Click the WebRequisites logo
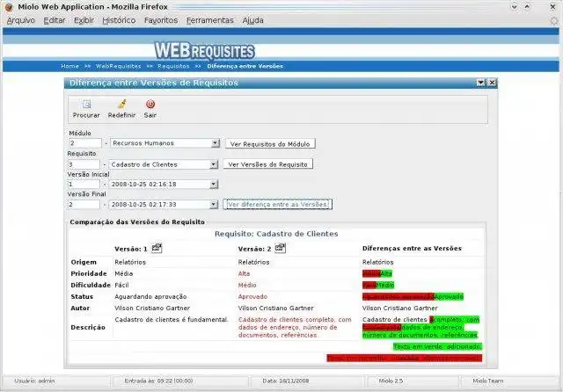The height and width of the screenshot is (392, 563). coord(205,51)
